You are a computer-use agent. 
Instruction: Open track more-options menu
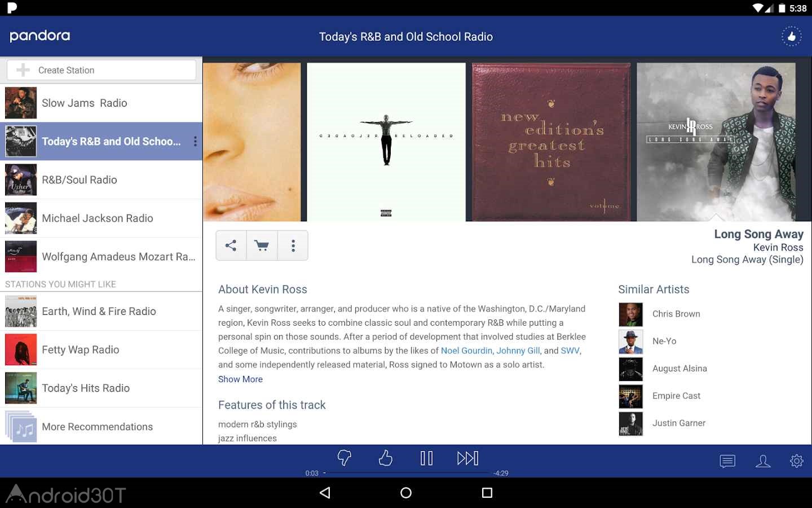293,246
